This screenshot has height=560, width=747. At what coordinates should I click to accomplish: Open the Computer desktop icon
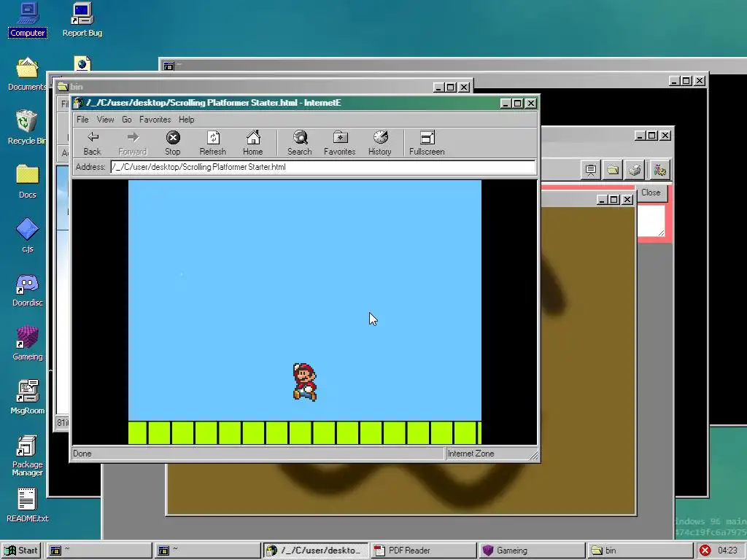pos(28,20)
